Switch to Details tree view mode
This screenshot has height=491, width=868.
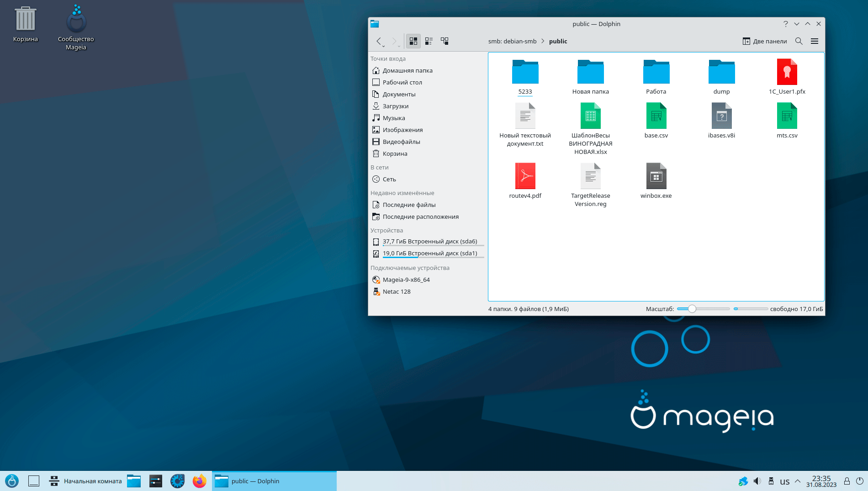tap(445, 41)
